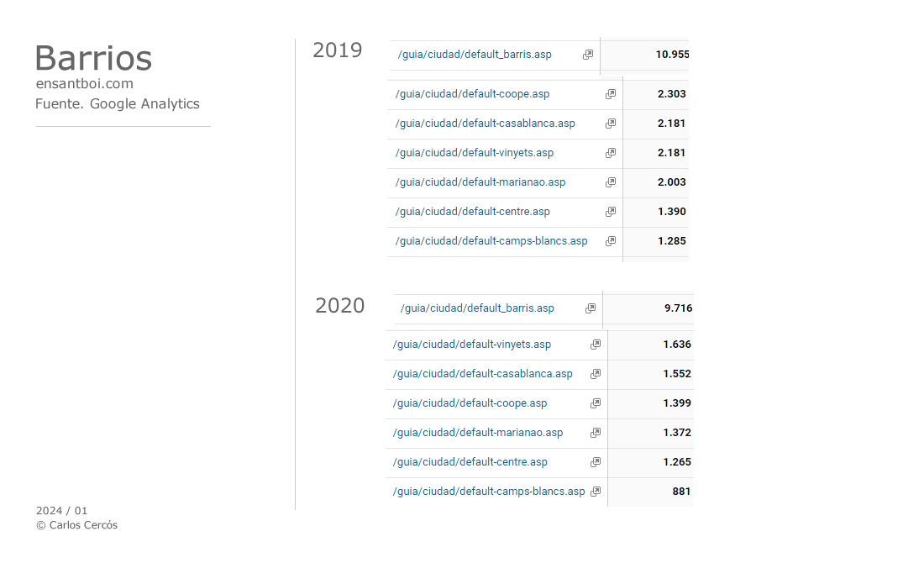
Task: Open external link icon beside 2020 default-centre.asp
Action: [x=596, y=462]
